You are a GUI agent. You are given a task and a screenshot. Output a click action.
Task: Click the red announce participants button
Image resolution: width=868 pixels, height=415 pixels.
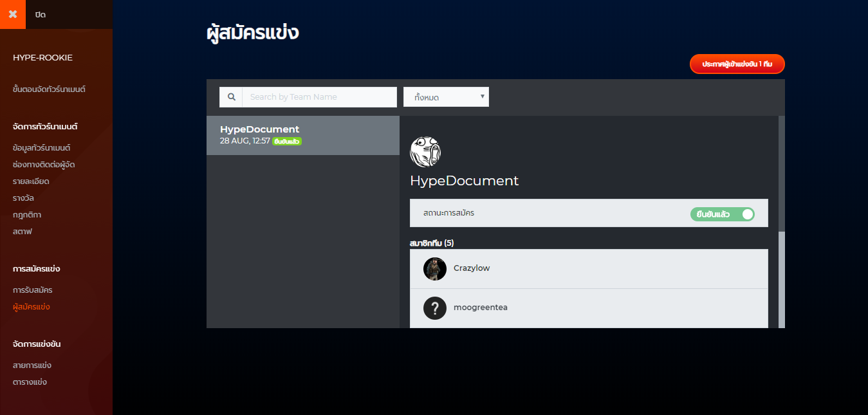coord(737,64)
